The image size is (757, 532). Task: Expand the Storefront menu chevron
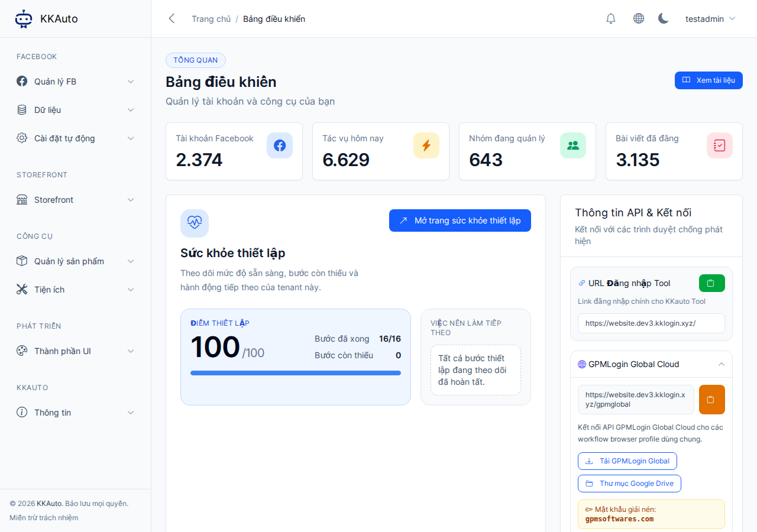pos(131,200)
